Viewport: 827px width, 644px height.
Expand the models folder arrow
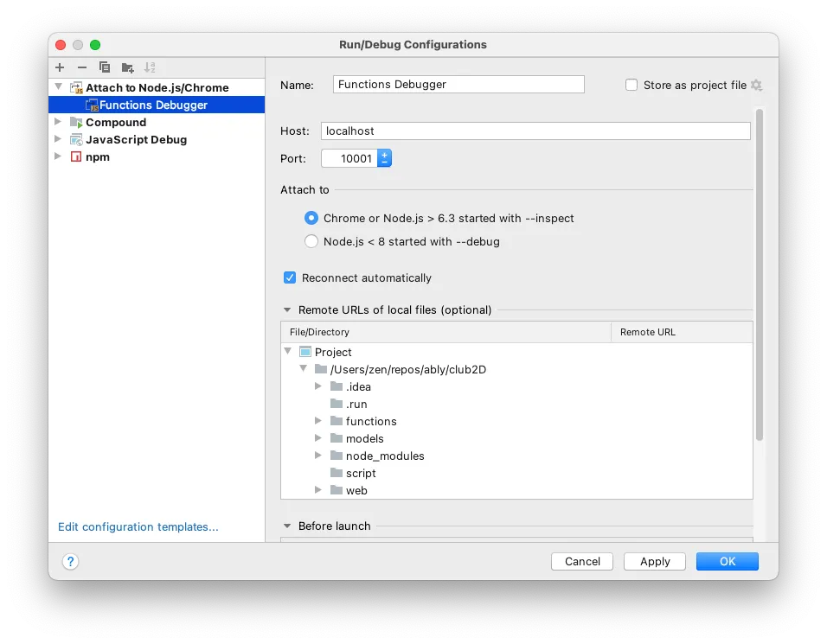pyautogui.click(x=318, y=438)
